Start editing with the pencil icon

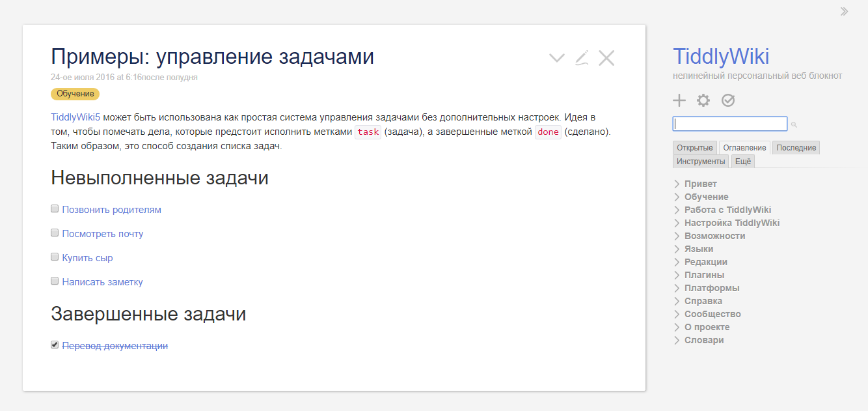point(581,57)
